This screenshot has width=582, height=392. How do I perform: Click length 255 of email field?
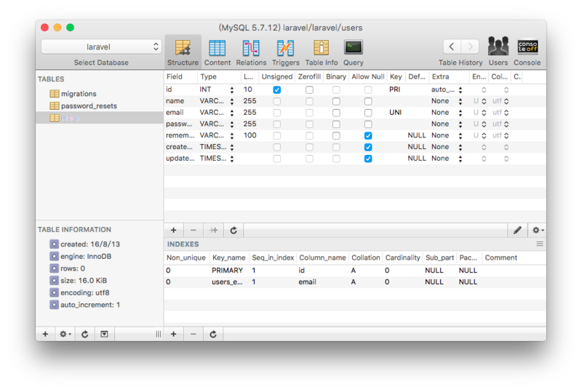[250, 113]
